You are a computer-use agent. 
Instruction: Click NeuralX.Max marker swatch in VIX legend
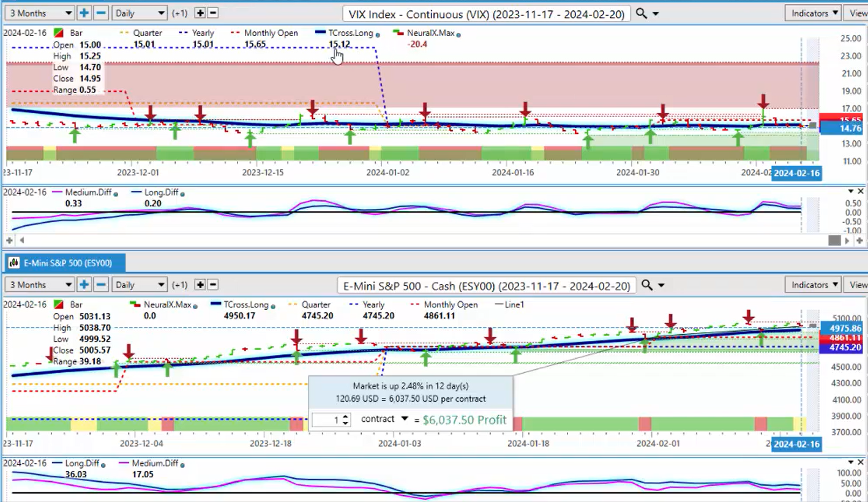pyautogui.click(x=398, y=33)
